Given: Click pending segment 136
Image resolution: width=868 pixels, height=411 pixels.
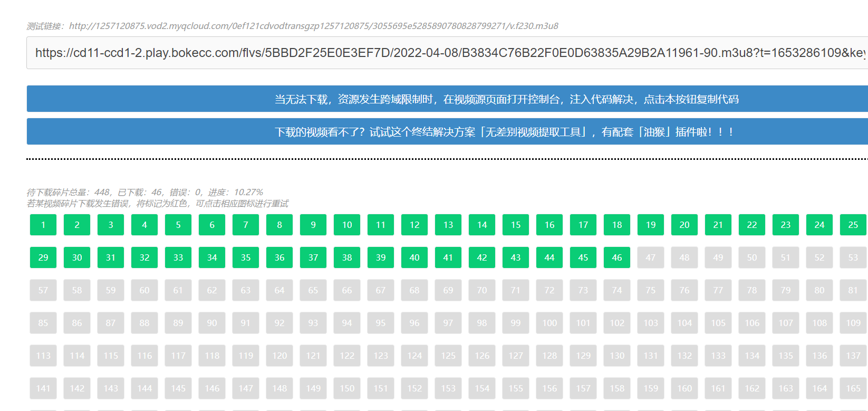Looking at the screenshot, I should click(819, 356).
